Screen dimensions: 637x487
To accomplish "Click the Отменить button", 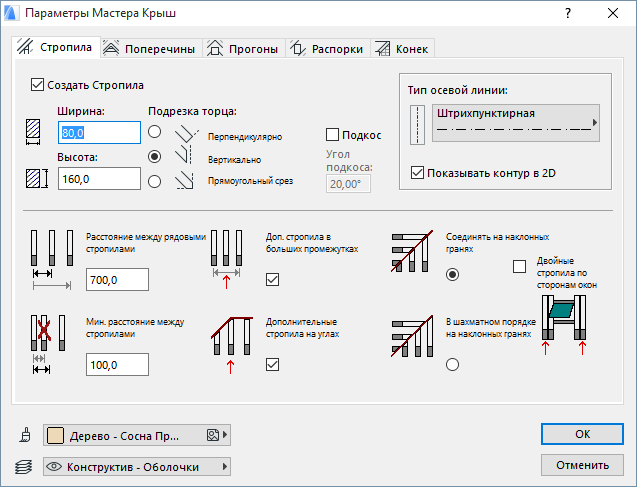I will [581, 465].
